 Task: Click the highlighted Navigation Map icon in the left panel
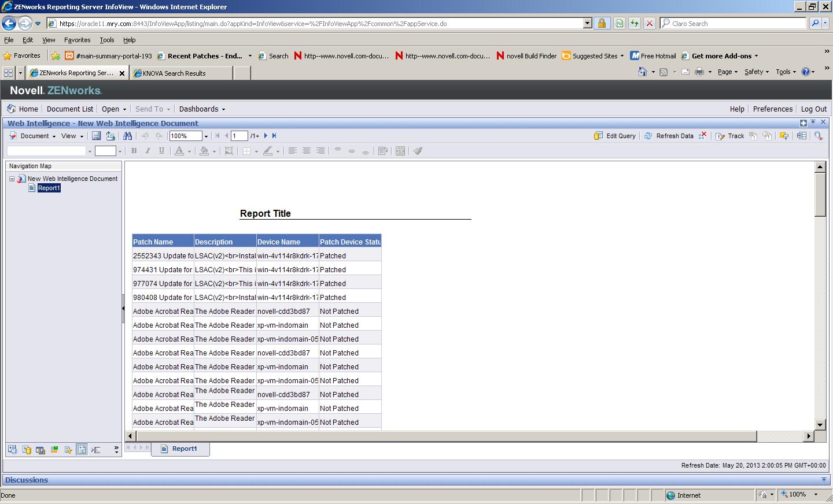pos(82,450)
